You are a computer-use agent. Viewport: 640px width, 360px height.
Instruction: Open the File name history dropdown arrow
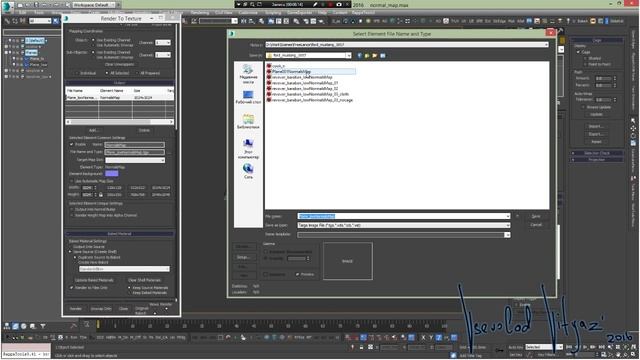[x=507, y=216]
